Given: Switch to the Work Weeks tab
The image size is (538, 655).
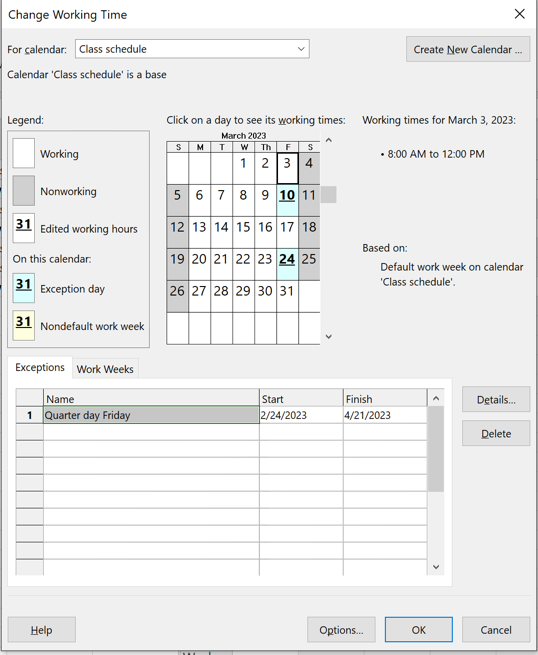Looking at the screenshot, I should pos(105,369).
